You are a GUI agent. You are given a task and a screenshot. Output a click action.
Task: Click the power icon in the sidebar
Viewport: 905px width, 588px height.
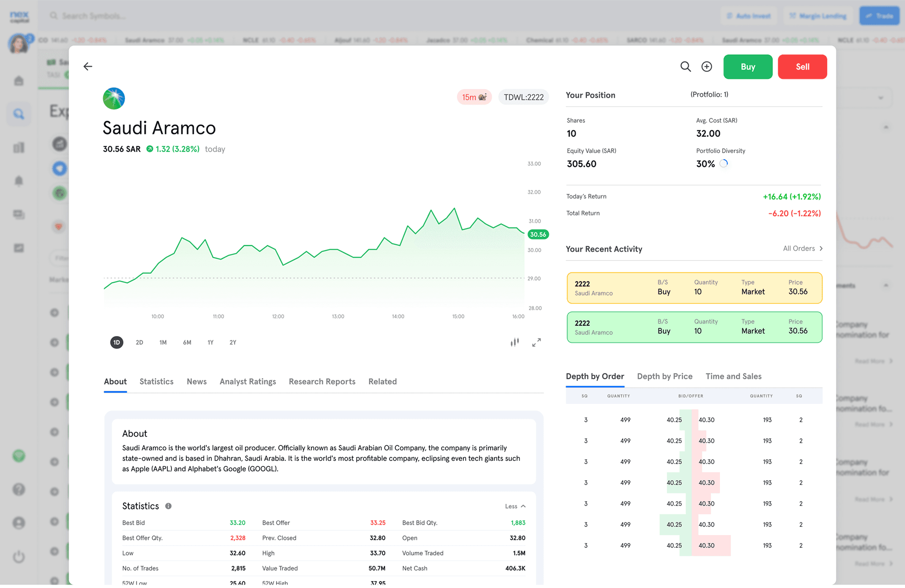19,556
